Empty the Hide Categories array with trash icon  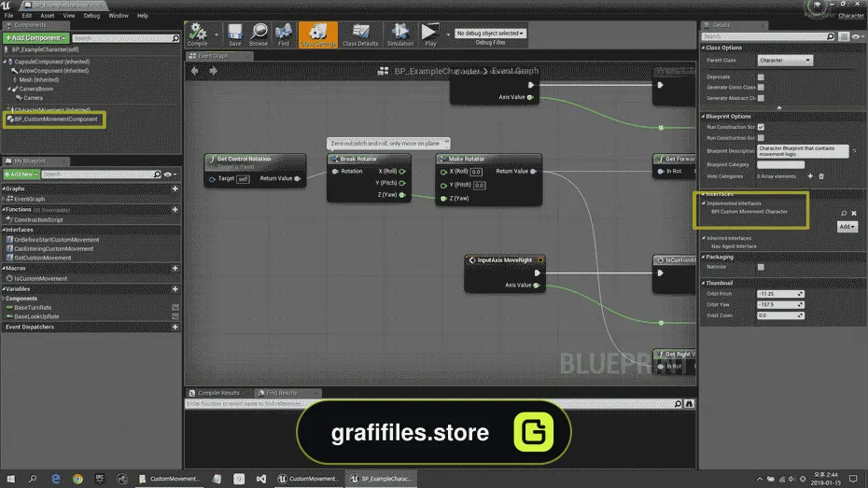tap(821, 176)
